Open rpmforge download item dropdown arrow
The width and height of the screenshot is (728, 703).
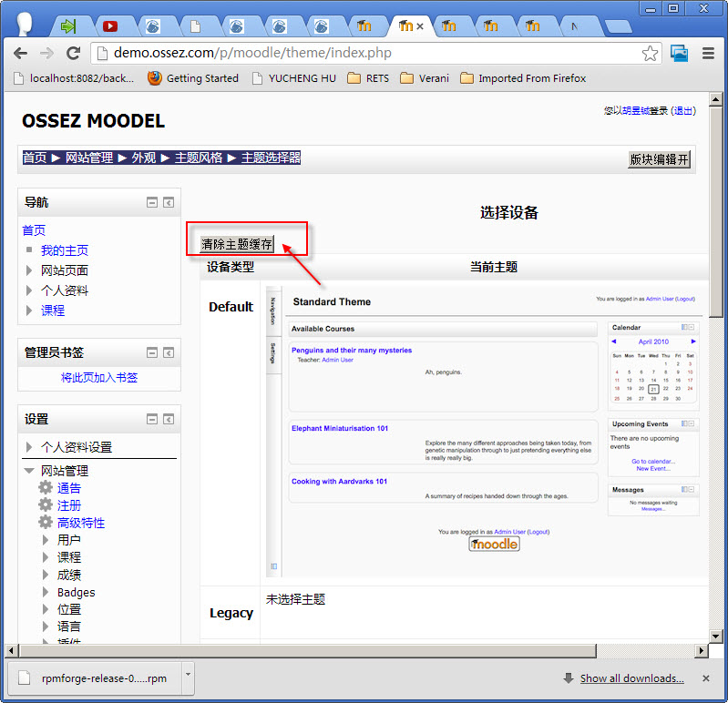tap(188, 674)
